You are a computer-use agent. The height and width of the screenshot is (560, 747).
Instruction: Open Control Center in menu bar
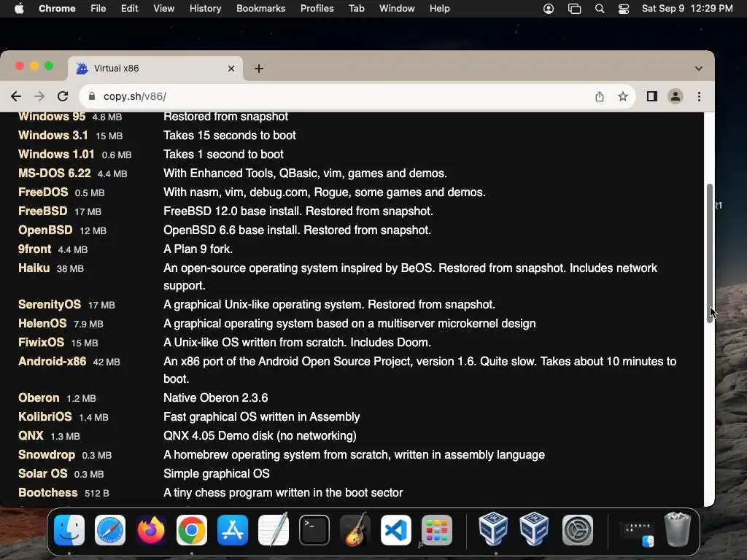click(624, 9)
